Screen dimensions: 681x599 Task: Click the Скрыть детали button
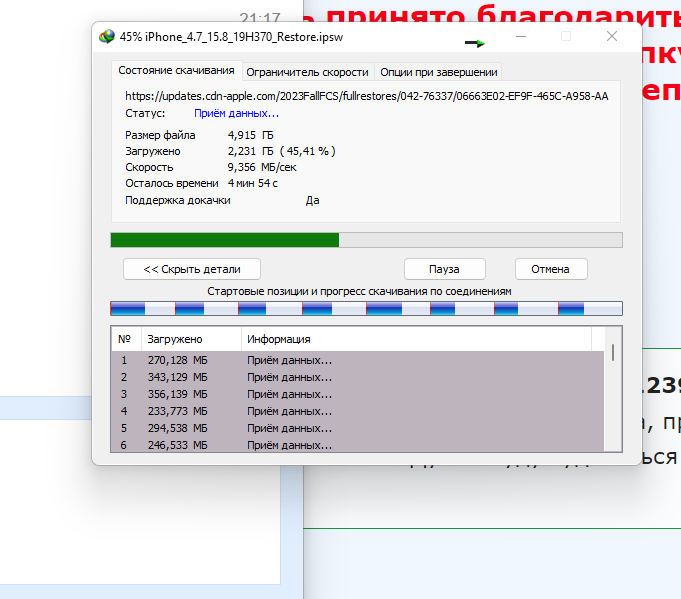pos(192,269)
